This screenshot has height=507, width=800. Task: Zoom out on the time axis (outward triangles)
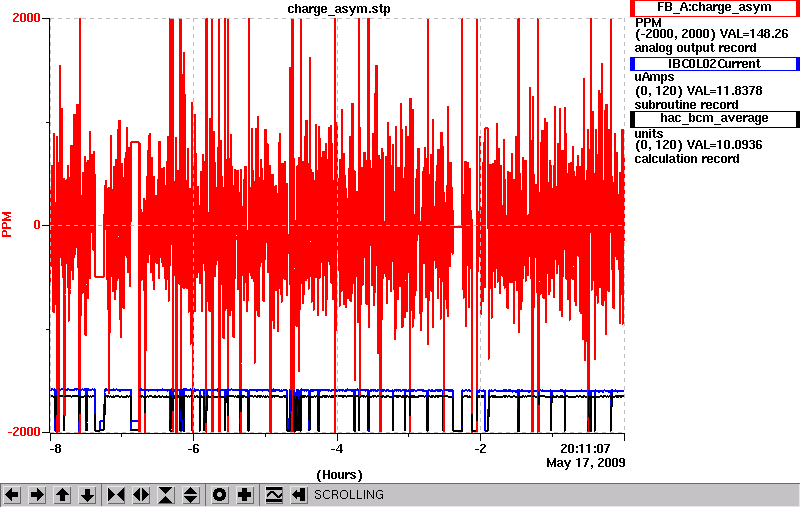[x=141, y=495]
